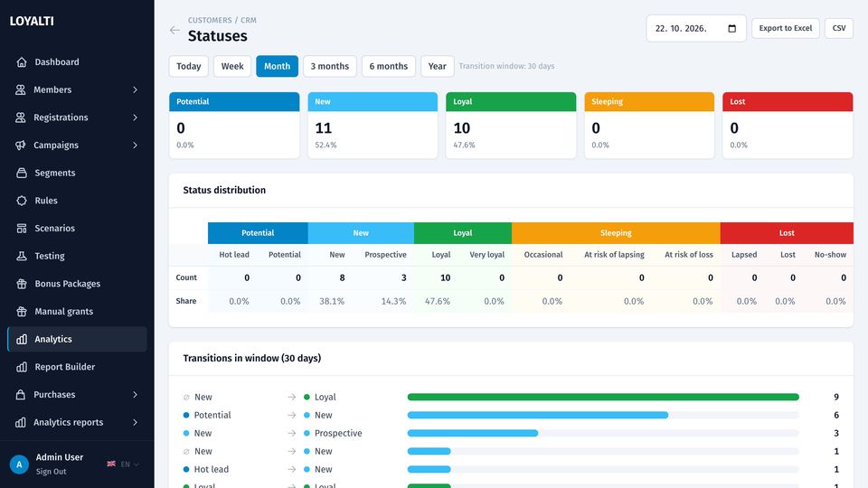Image resolution: width=868 pixels, height=488 pixels.
Task: Click the Lost status card
Action: pos(788,126)
